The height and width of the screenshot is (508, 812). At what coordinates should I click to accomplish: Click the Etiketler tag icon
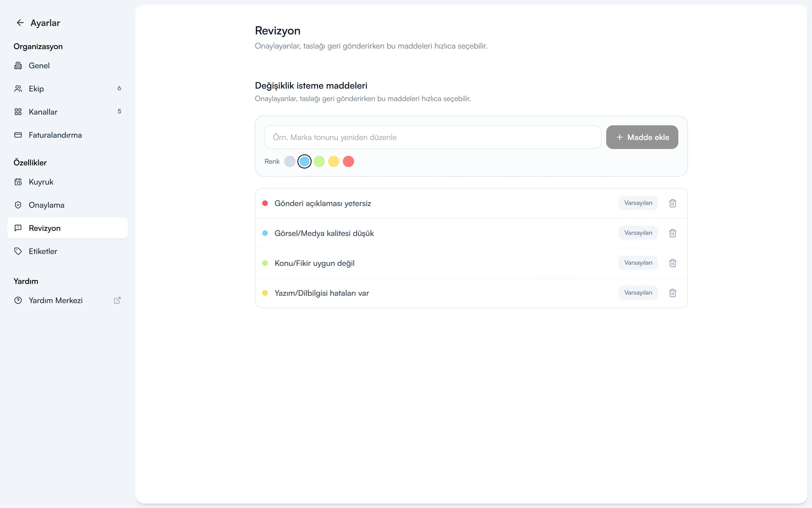18,251
